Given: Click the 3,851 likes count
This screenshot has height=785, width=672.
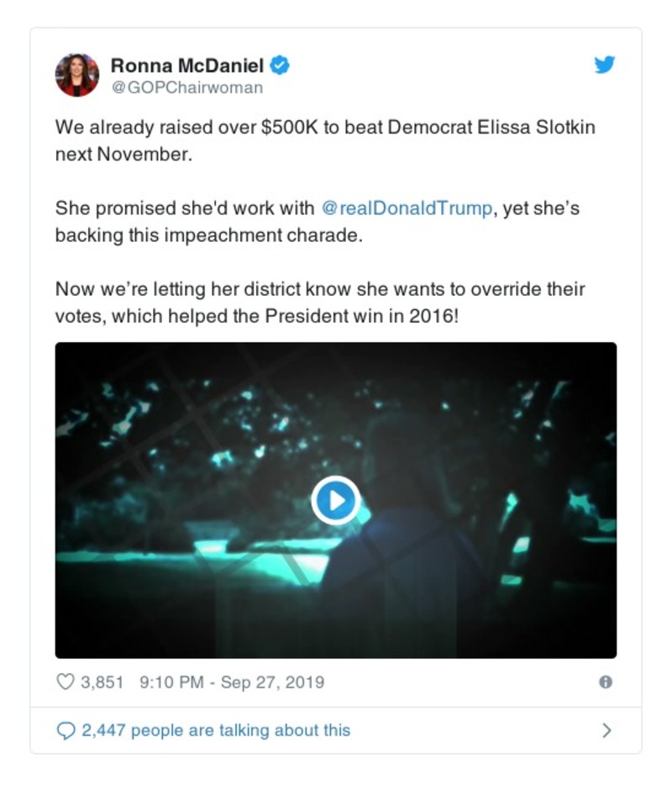Looking at the screenshot, I should point(102,682).
